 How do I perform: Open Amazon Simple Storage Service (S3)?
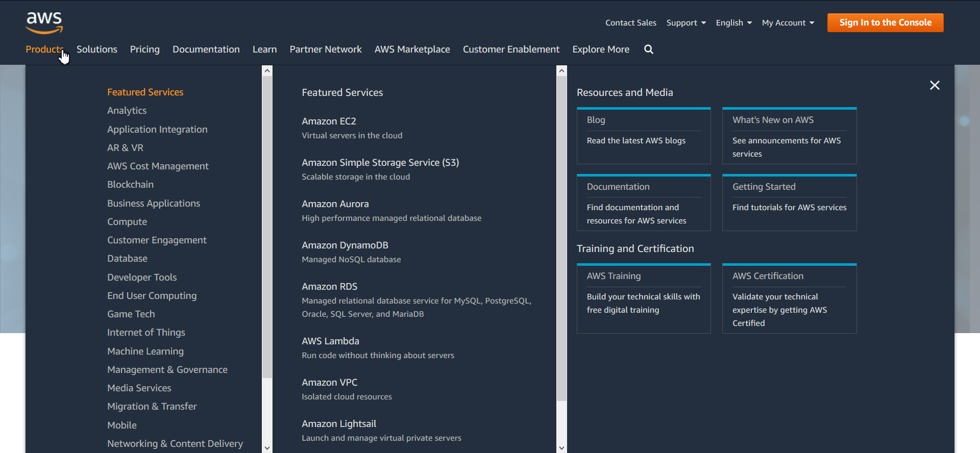coord(380,162)
